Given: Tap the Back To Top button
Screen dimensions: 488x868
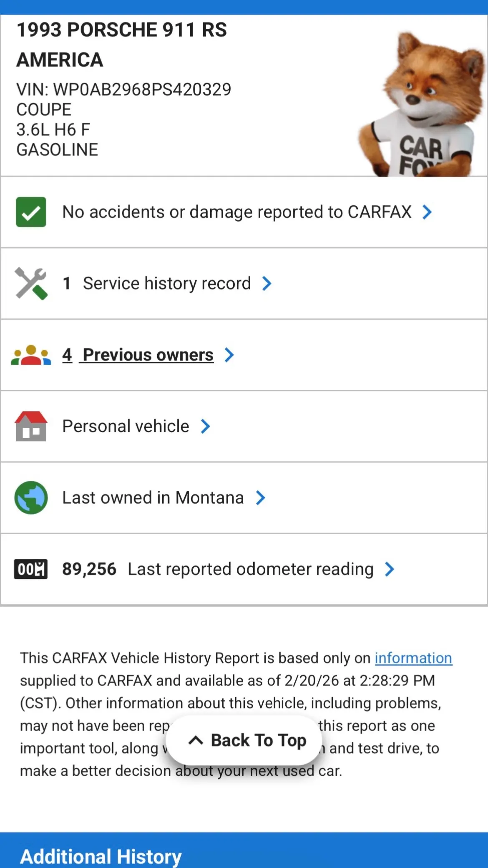Looking at the screenshot, I should [x=244, y=740].
